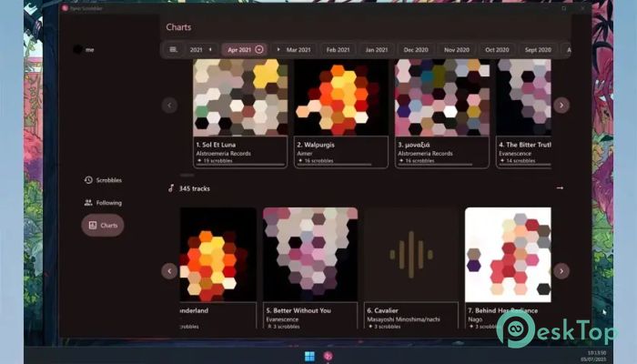The width and height of the screenshot is (637, 364).
Task: Click 'Evanescence' under The Bitter Truth
Action: [515, 154]
